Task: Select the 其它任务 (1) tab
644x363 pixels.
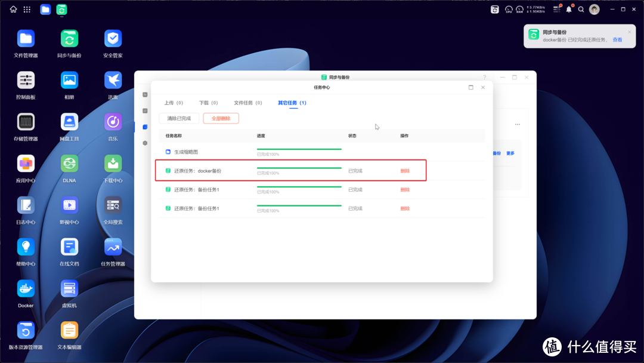Action: tap(292, 103)
